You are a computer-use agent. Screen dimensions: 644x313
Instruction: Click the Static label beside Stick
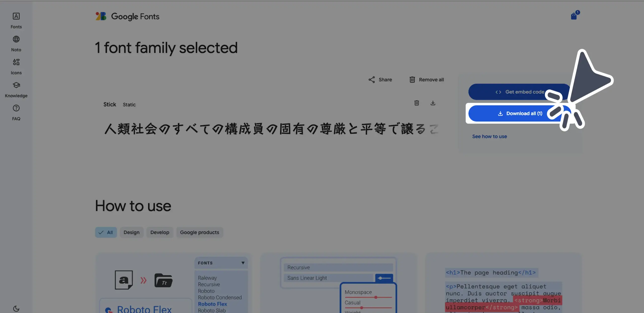click(129, 105)
